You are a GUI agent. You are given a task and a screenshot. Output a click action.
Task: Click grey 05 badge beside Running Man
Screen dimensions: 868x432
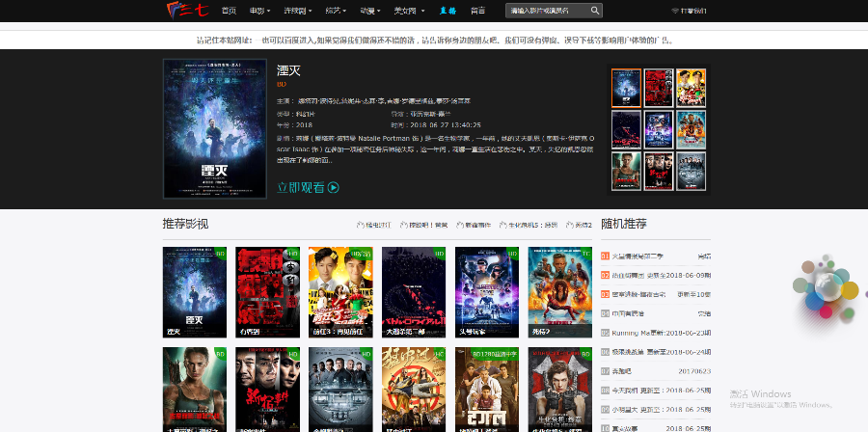605,333
